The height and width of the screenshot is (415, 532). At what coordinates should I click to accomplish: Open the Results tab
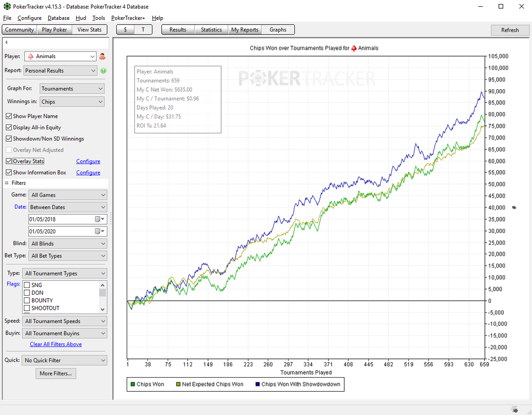point(178,30)
